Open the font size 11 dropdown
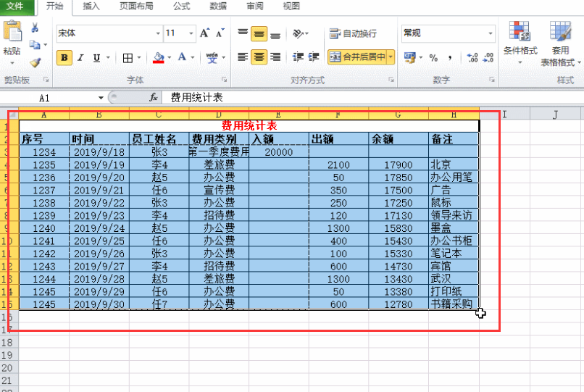The width and height of the screenshot is (584, 392). [191, 33]
